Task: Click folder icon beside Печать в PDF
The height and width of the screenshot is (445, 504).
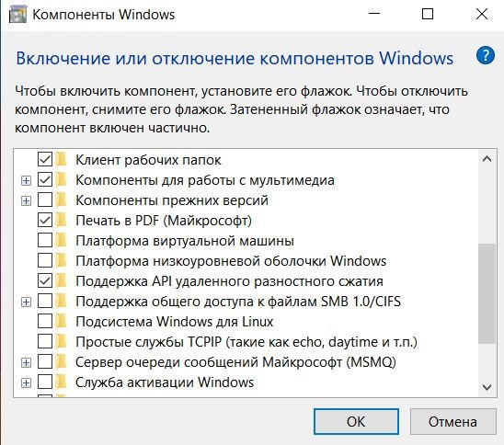Action: [x=61, y=220]
